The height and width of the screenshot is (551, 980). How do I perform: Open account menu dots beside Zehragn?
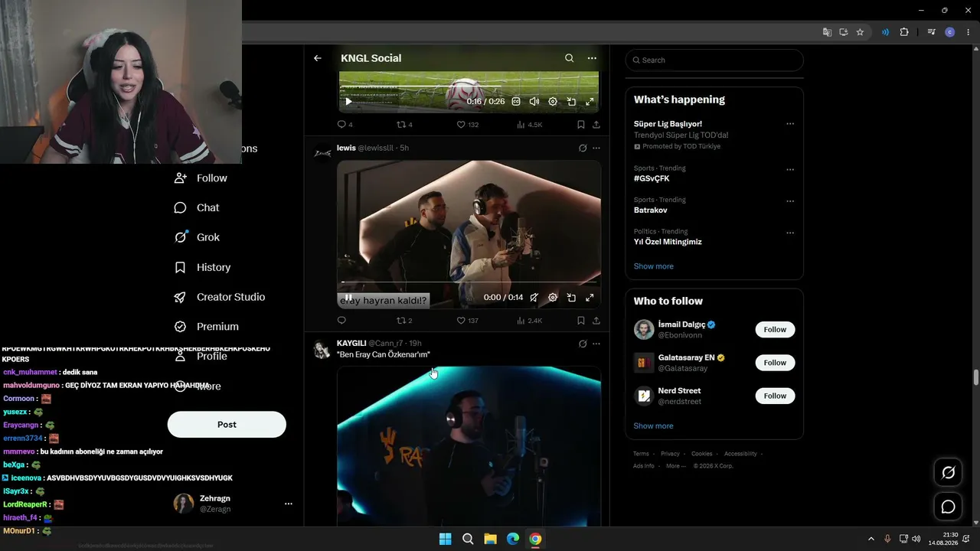(x=289, y=504)
